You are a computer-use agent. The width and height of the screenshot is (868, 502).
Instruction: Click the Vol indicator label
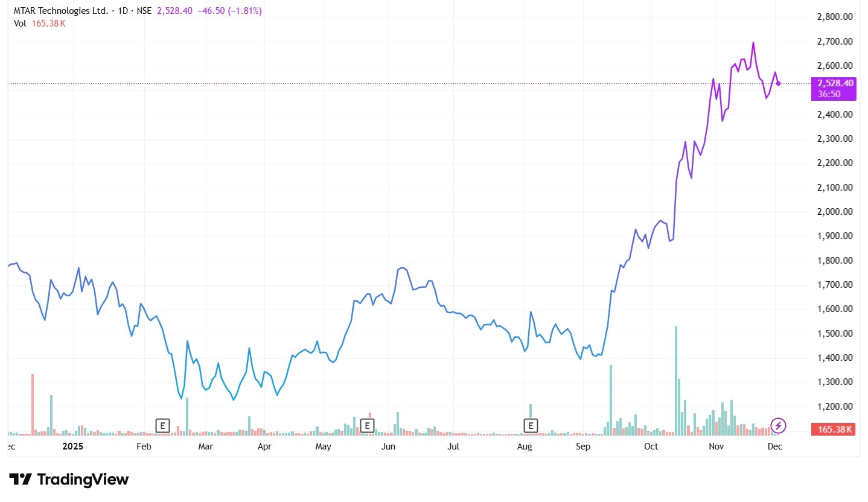pos(20,24)
